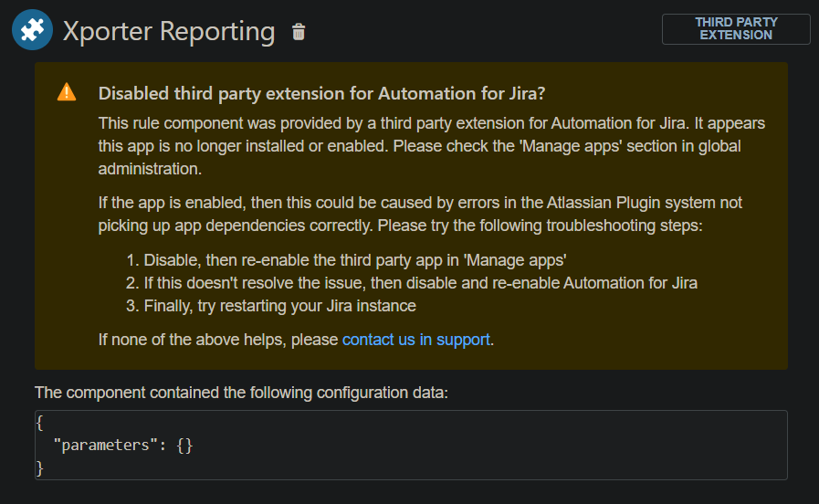
Task: Click step 3 about restarting your Jira instance
Action: point(271,306)
